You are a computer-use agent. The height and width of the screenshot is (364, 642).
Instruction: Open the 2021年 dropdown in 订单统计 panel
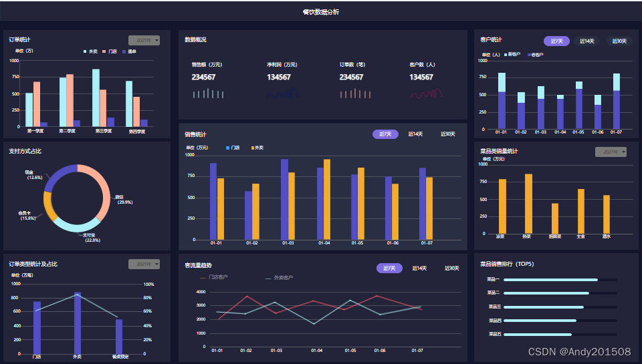144,40
